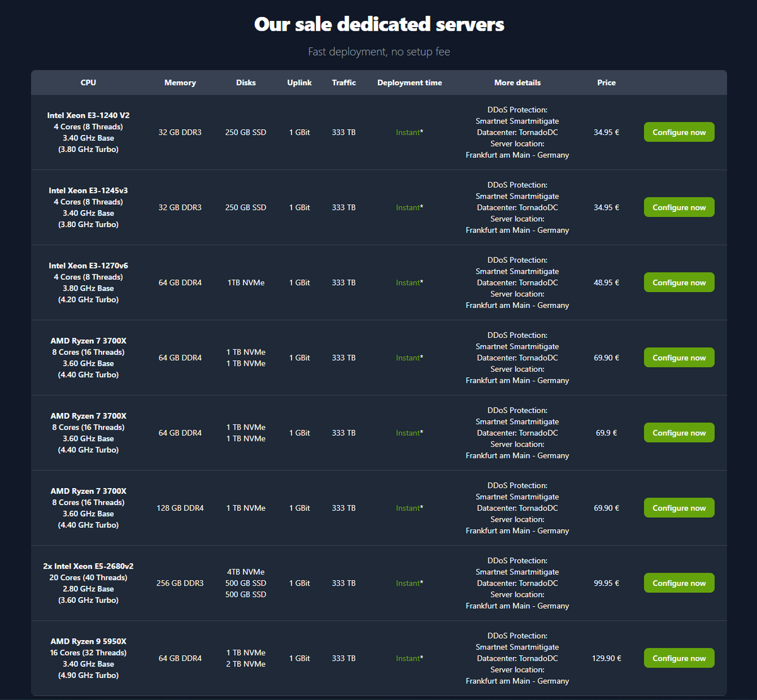Configure the AMD Ryzen 9 5950X server
The width and height of the screenshot is (757, 700).
[x=679, y=658]
